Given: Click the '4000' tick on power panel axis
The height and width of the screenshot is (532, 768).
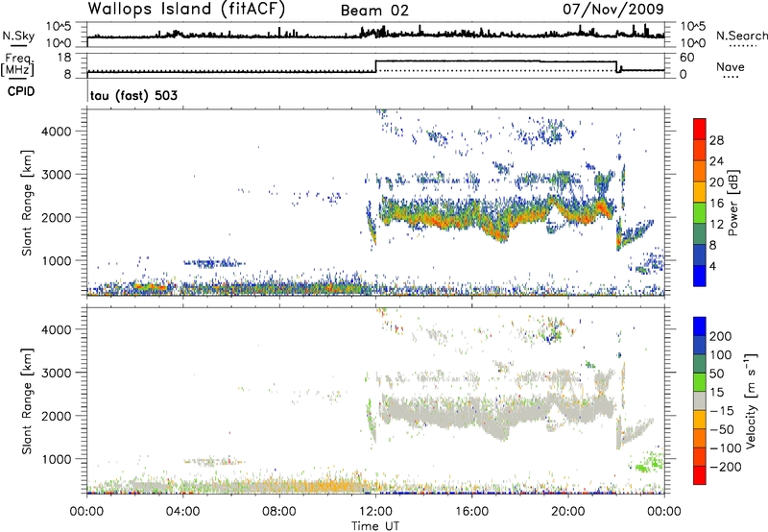Looking at the screenshot, I should coord(56,132).
